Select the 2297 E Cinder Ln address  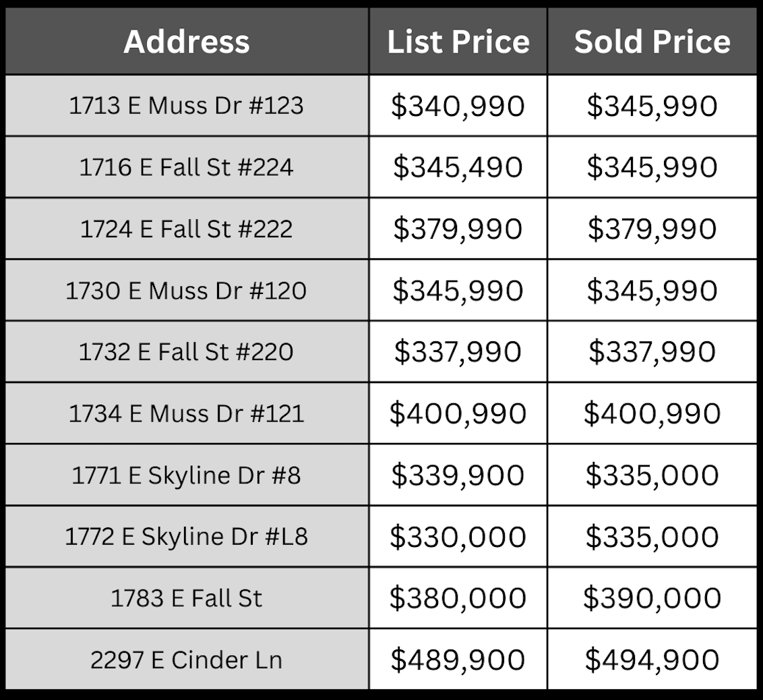click(x=187, y=660)
